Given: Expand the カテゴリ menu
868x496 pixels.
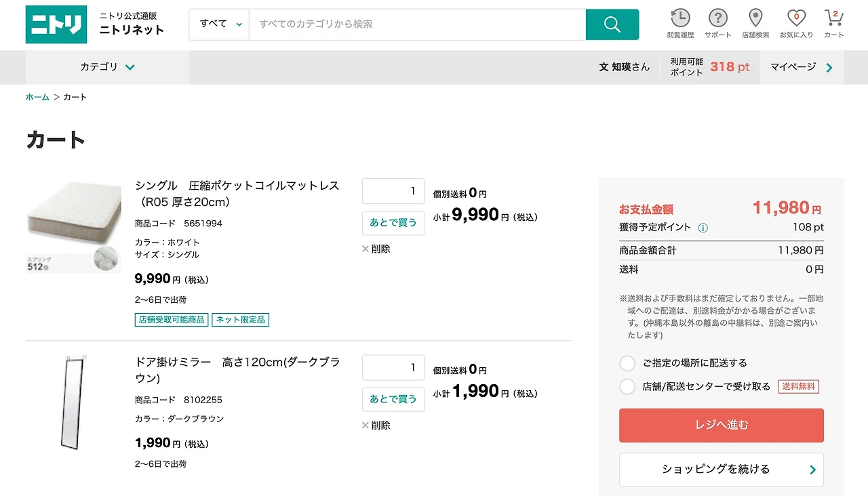Looking at the screenshot, I should click(107, 67).
